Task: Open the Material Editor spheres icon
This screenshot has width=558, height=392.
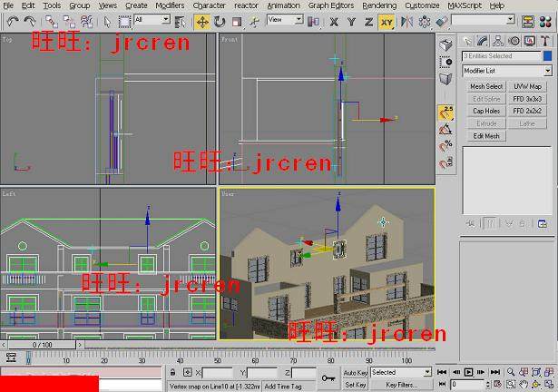Action: point(545,22)
